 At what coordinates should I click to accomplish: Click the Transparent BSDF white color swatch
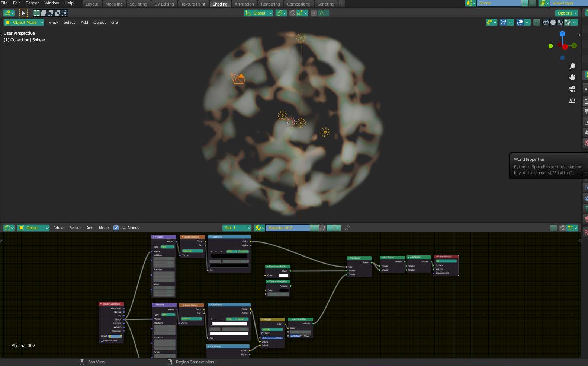click(x=283, y=276)
